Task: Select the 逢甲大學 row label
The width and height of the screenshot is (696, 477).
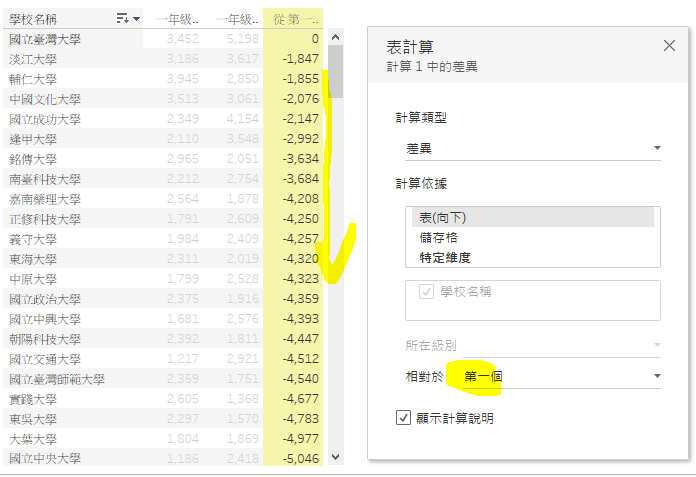Action: point(33,139)
